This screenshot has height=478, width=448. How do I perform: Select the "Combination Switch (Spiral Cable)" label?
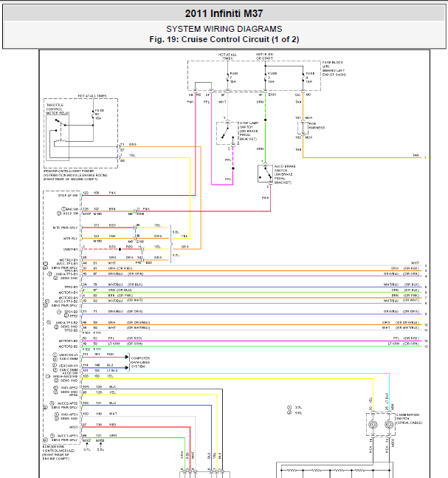(x=409, y=419)
